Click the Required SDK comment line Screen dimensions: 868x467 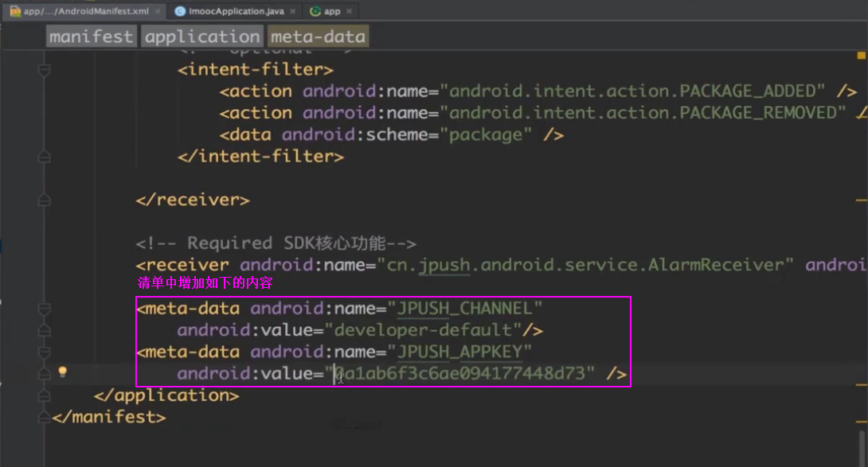pos(276,243)
